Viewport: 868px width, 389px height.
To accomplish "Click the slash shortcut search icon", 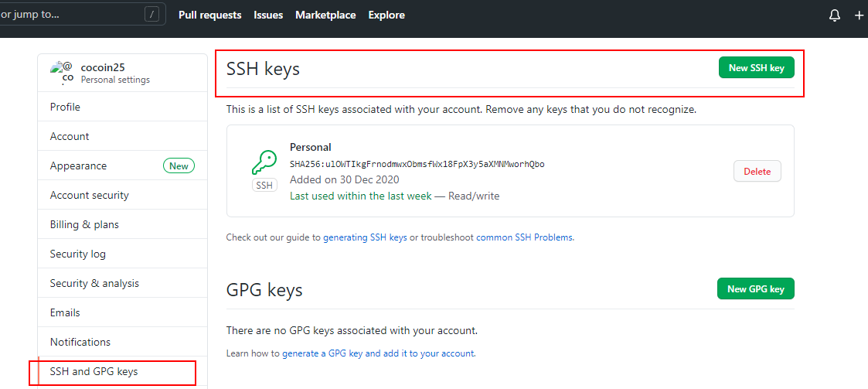I will (x=152, y=14).
